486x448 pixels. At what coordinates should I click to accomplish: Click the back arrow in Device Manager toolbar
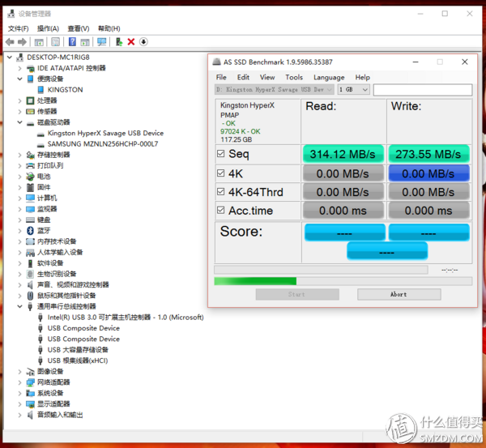pos(10,42)
